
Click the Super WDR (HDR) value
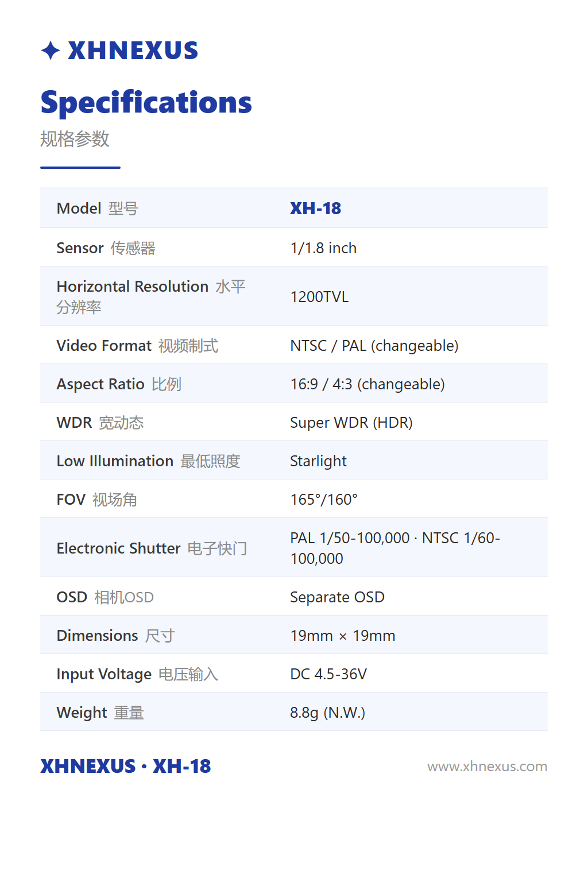click(x=351, y=423)
